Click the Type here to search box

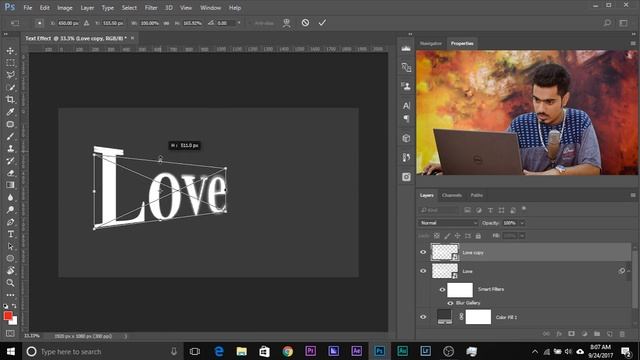[x=102, y=351]
